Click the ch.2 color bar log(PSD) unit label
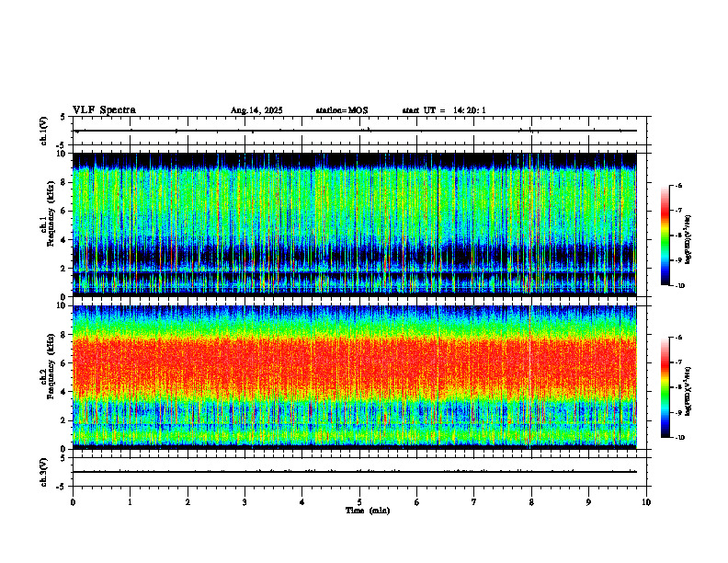This screenshot has height=563, width=728. pos(688,391)
